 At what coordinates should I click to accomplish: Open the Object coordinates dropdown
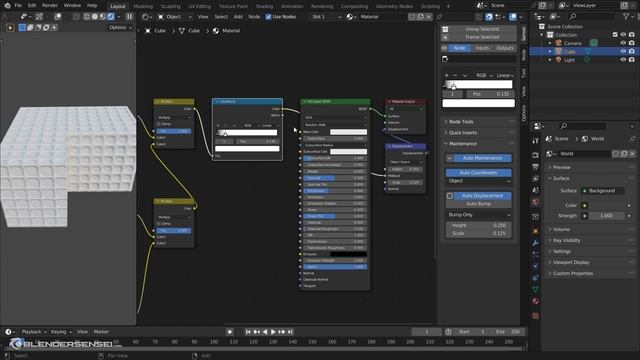click(479, 181)
